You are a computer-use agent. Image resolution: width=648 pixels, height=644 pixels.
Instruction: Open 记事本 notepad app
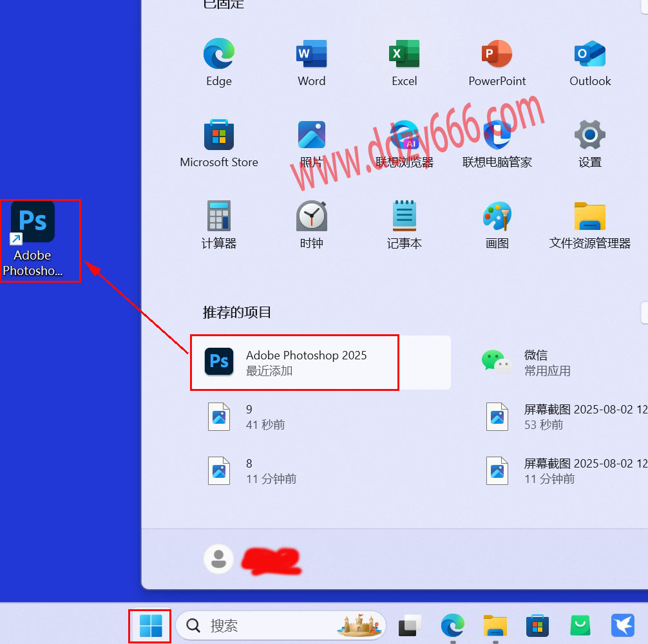point(404,225)
